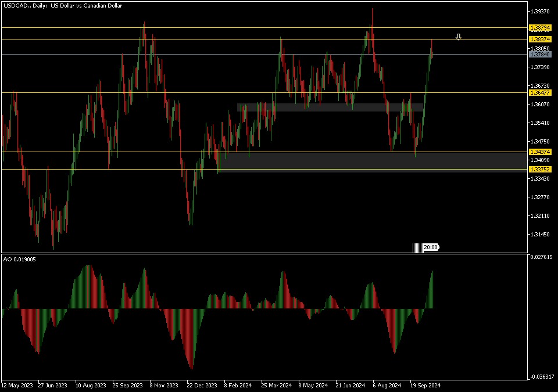Viewport: 558px width, 392px height.
Task: Select the gray current price horizontal line
Action: [x=264, y=55]
